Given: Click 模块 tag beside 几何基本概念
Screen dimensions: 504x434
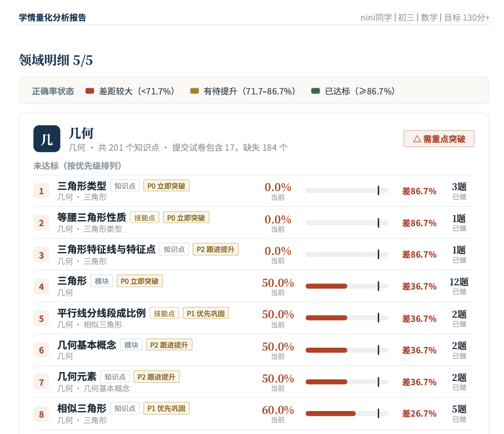Looking at the screenshot, I should [131, 345].
